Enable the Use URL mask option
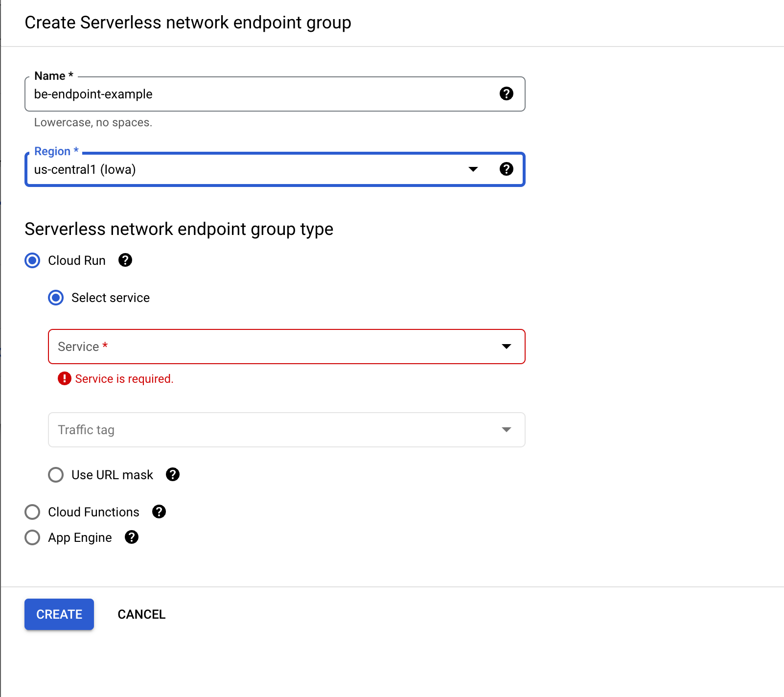The image size is (784, 697). tap(56, 475)
